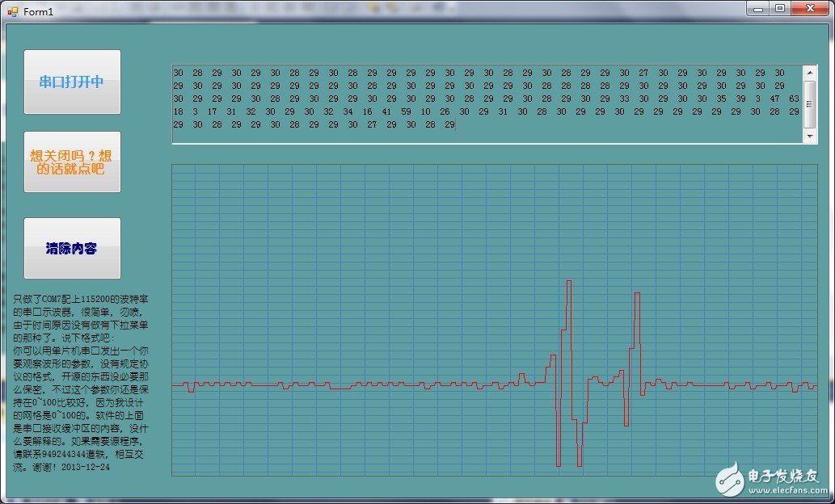This screenshot has width=835, height=504.
Task: Click the elecfans logo icon watermark
Action: (728, 479)
